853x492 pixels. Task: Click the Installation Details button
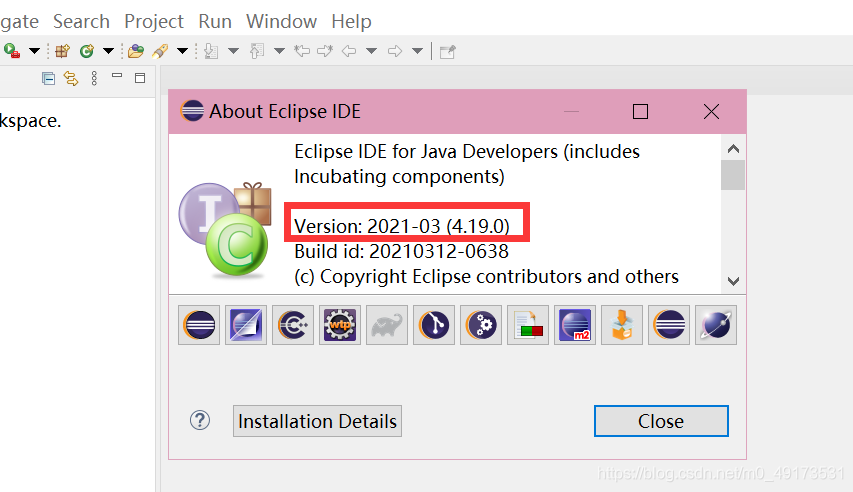(x=317, y=421)
